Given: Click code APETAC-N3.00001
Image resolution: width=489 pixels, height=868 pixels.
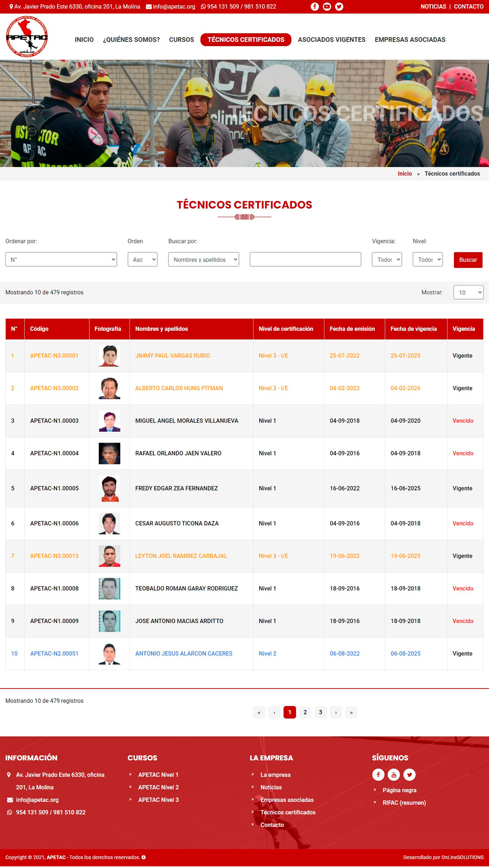Looking at the screenshot, I should pyautogui.click(x=54, y=355).
